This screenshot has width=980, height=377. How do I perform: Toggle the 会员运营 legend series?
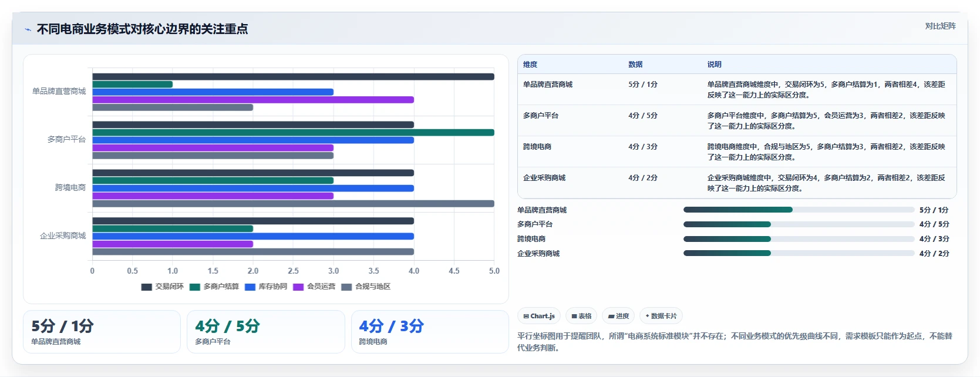(314, 287)
